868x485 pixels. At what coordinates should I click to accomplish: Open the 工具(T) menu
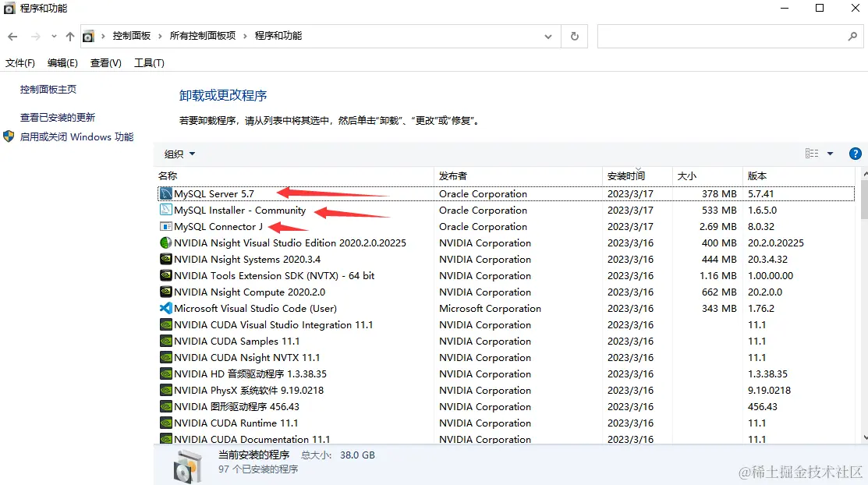coord(149,63)
